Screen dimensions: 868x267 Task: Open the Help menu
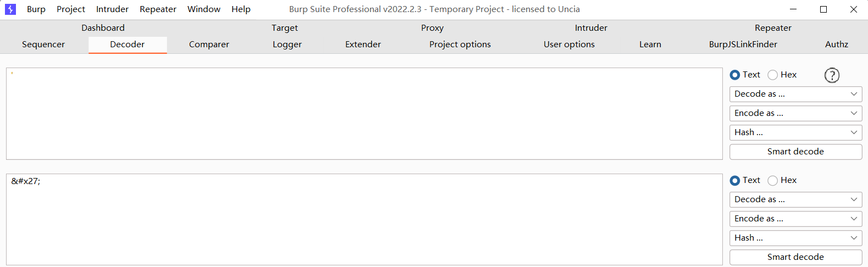241,9
